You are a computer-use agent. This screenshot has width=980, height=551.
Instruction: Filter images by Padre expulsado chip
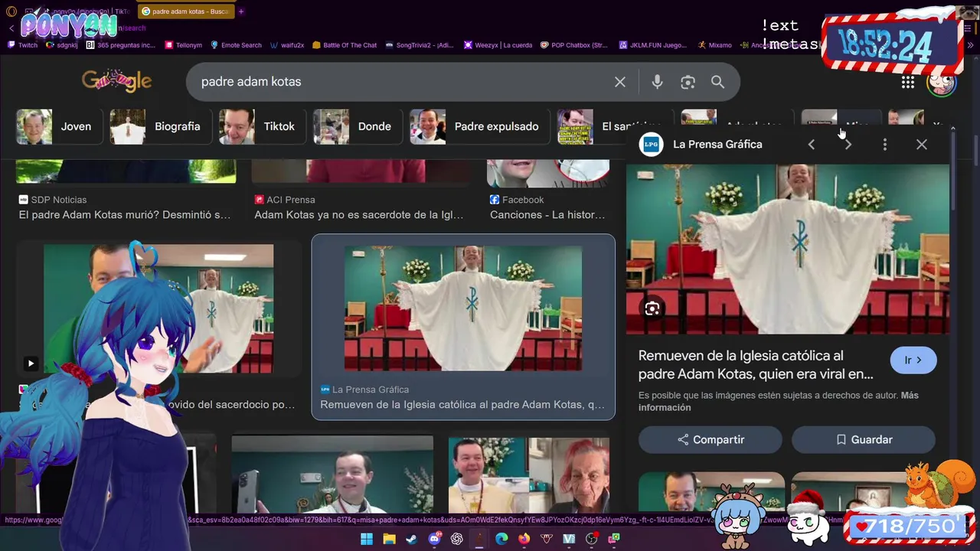coord(479,126)
